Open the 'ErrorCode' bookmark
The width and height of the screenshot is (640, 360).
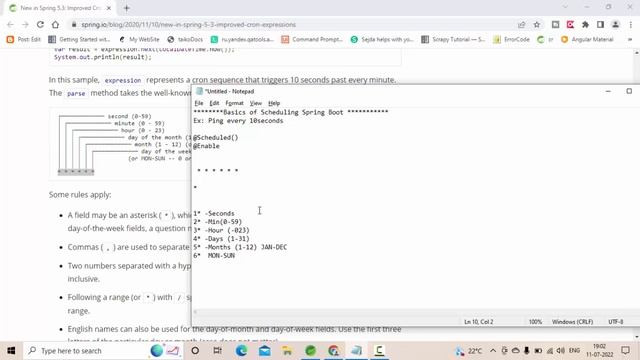[511, 39]
